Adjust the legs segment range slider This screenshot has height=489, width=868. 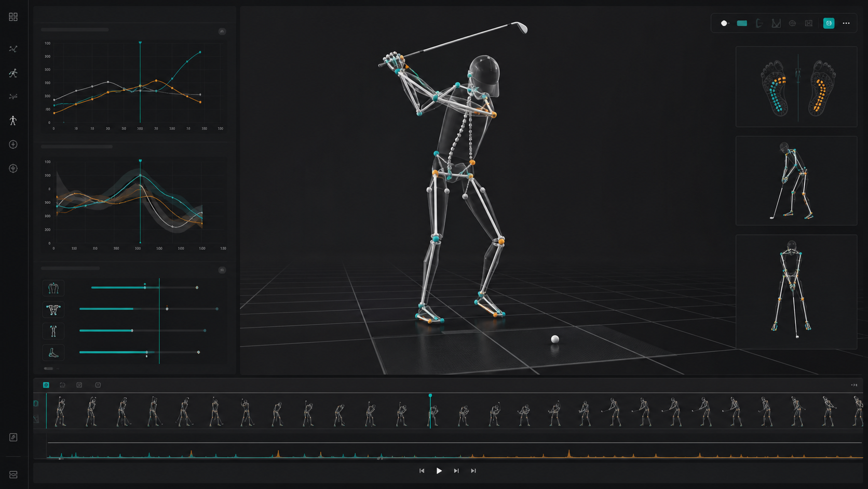pos(143,331)
